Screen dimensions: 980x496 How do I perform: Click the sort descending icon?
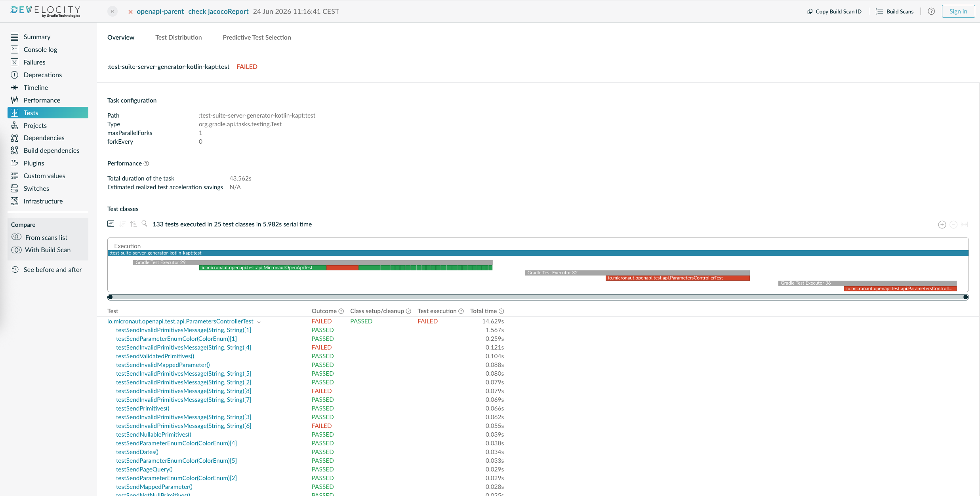coord(122,224)
